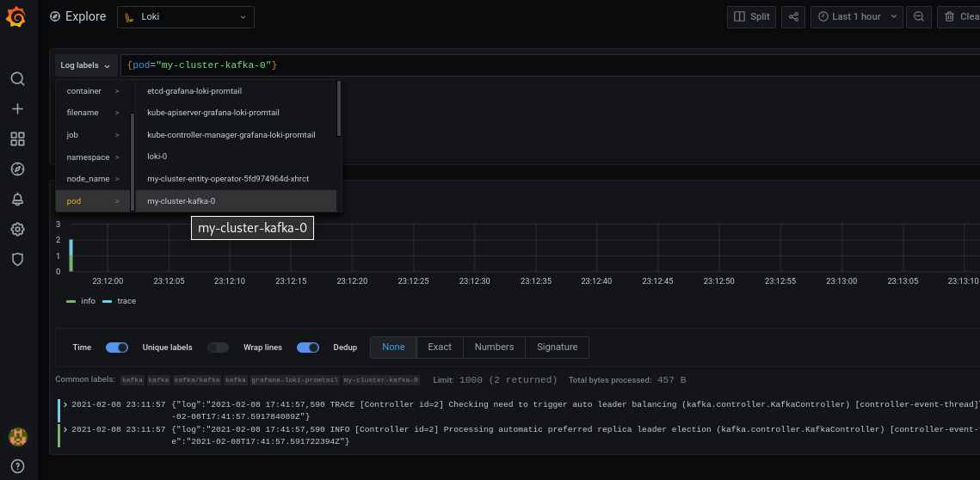
Task: Choose loki-0 from pod values list
Action: click(157, 157)
